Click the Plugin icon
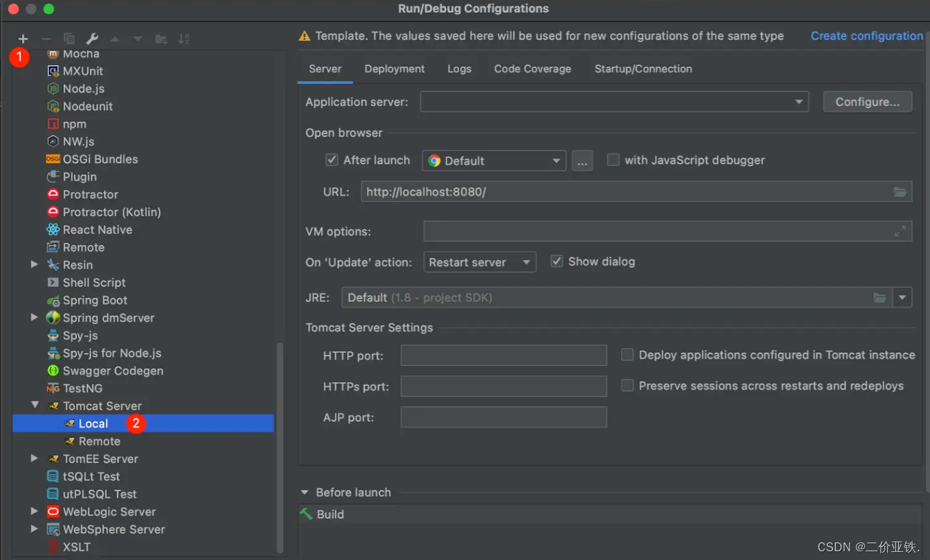 [53, 177]
